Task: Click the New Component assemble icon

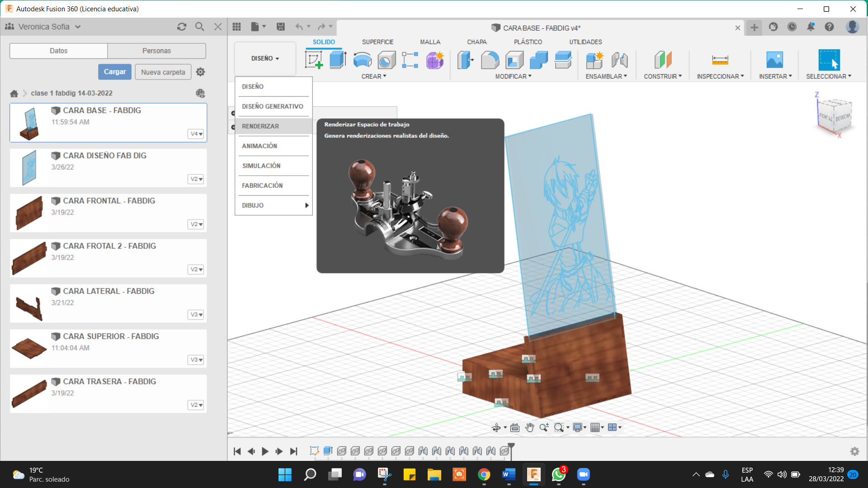Action: click(x=594, y=60)
